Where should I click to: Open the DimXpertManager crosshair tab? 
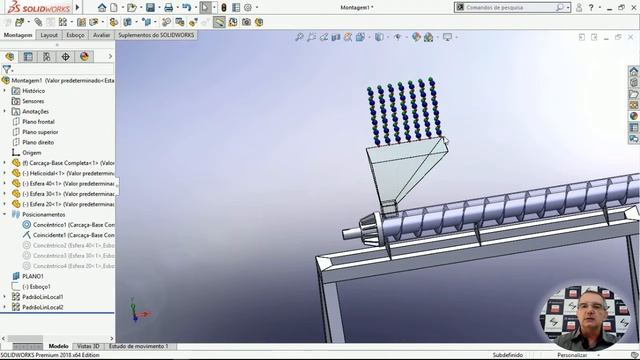[65, 56]
